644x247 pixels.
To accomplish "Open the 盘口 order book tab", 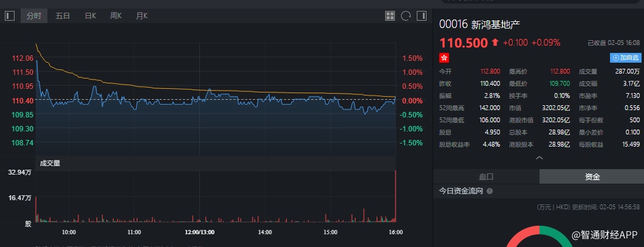I will [x=486, y=177].
